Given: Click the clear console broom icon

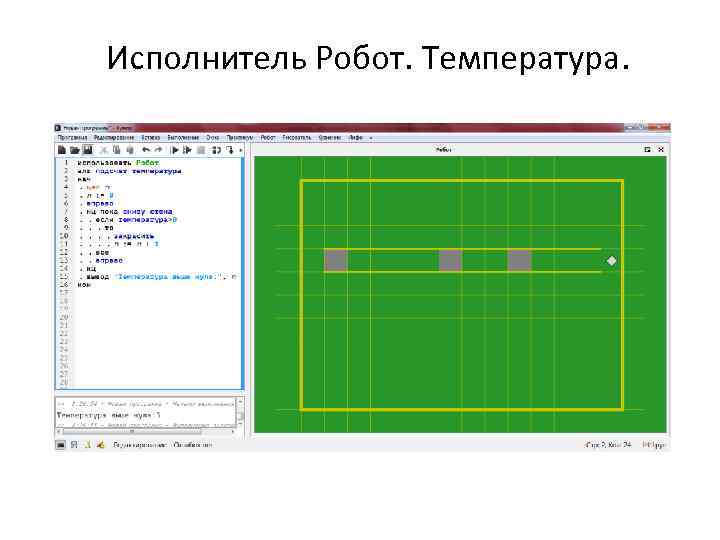Looking at the screenshot, I should tap(101, 444).
